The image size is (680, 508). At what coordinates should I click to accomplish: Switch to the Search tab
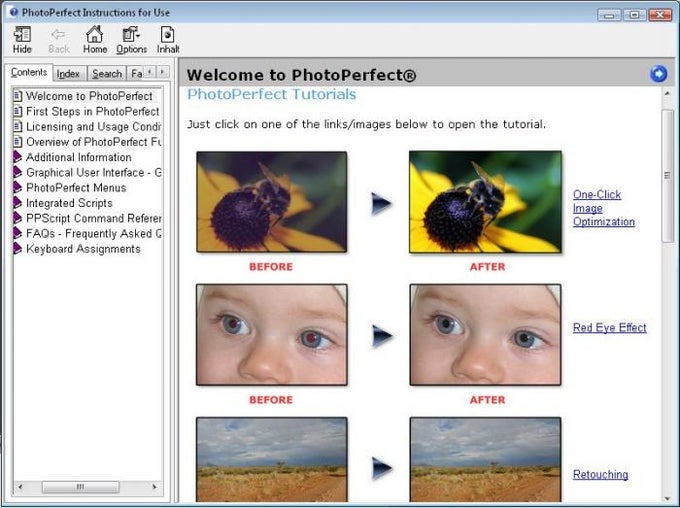pyautogui.click(x=107, y=74)
